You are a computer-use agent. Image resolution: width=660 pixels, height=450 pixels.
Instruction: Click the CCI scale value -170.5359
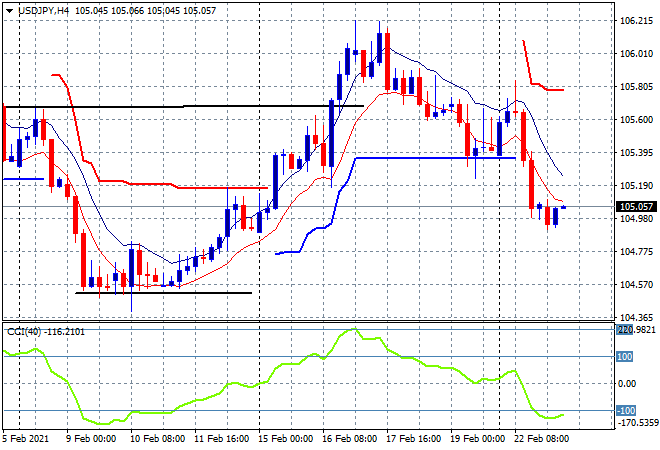point(637,422)
